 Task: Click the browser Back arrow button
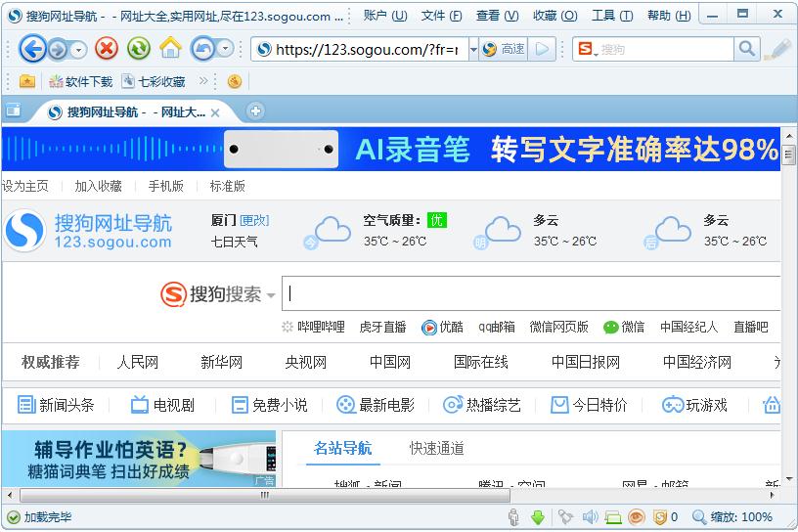pos(32,49)
